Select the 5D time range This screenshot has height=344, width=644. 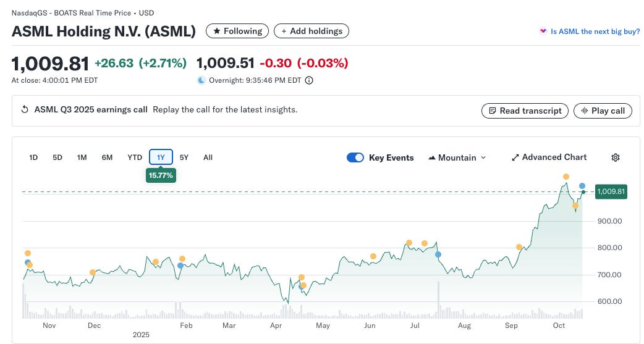click(57, 157)
